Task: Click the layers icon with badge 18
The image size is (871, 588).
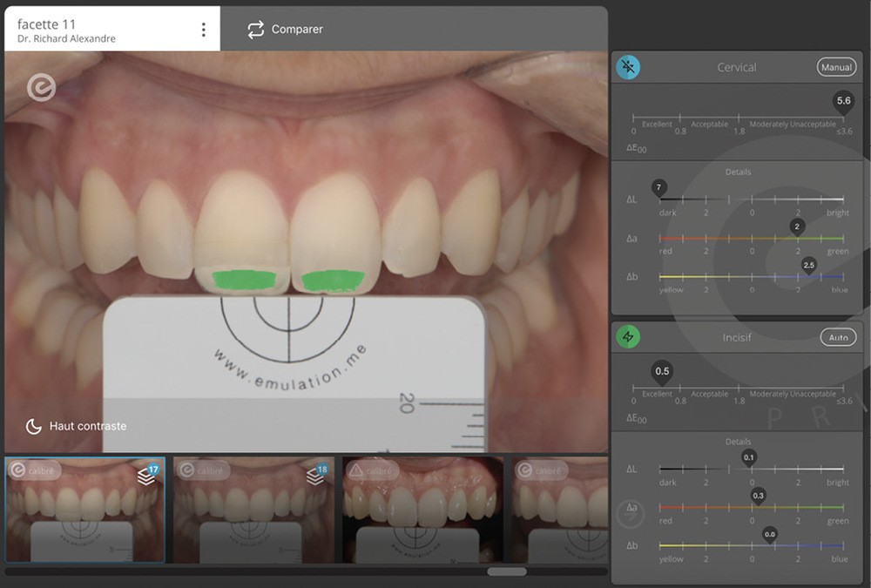Action: pos(315,475)
